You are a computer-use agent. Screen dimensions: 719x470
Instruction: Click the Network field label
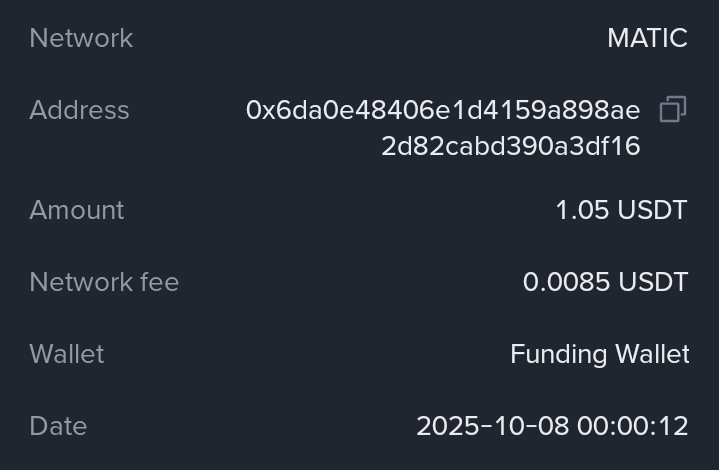81,38
